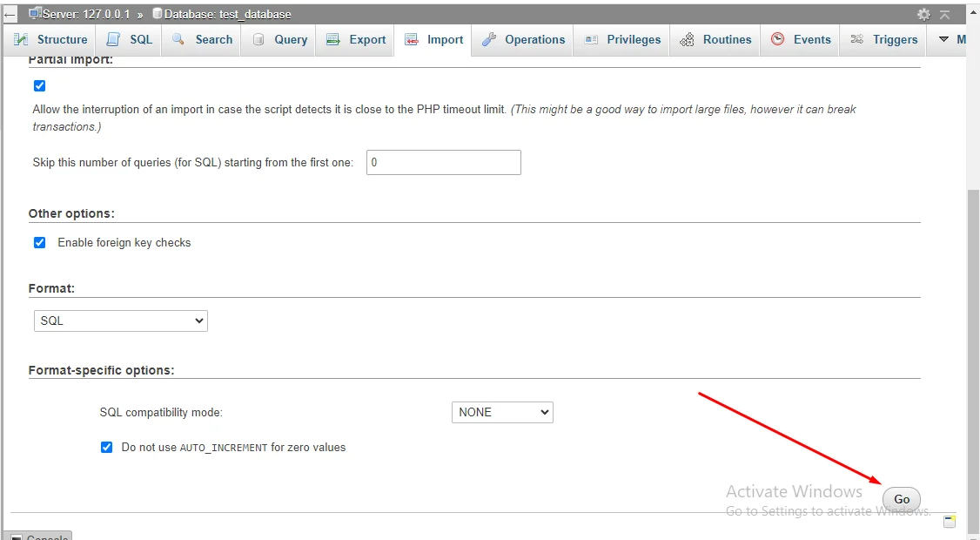Click the Routines tab icon
The height and width of the screenshot is (540, 980).
click(x=688, y=39)
